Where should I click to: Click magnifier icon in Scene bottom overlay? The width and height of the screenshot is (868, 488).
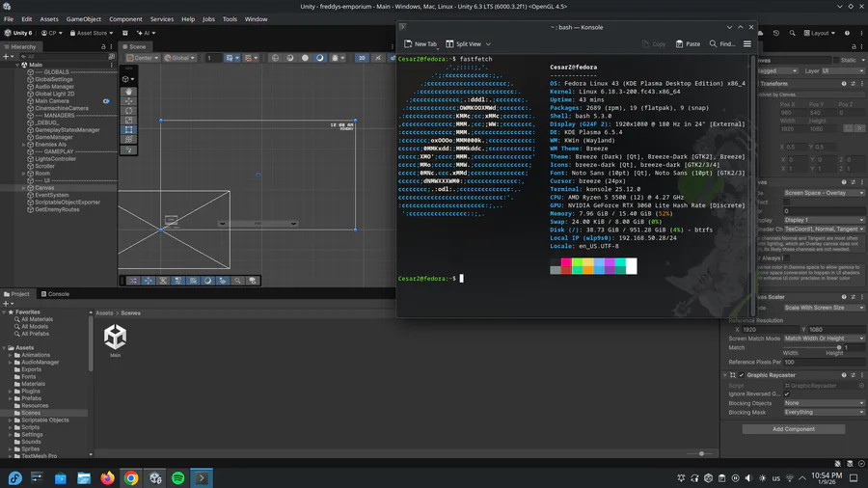click(237, 281)
